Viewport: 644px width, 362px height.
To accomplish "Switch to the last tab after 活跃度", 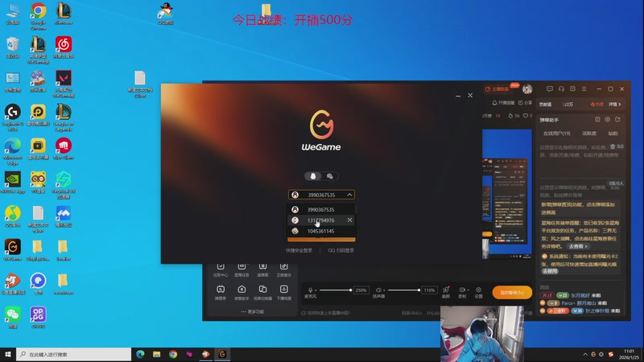I will coord(613,134).
